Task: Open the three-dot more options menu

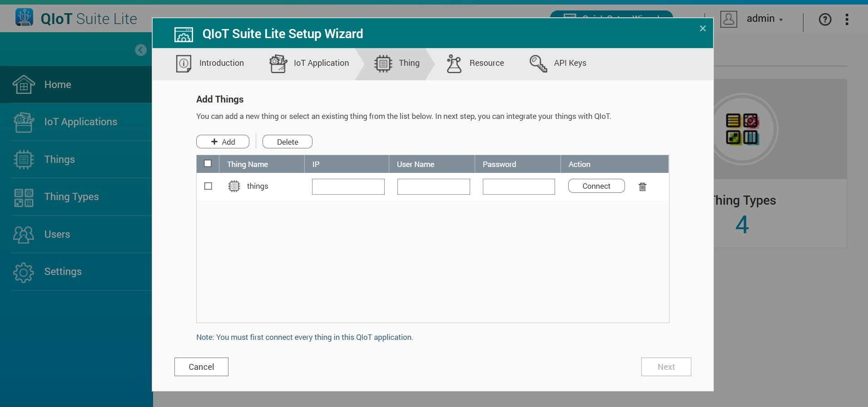Action: point(847,20)
